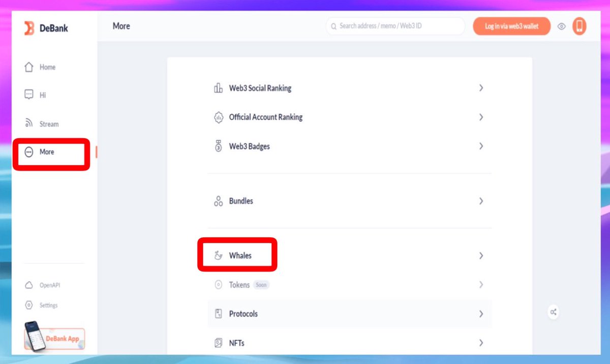
Task: Open Web3 Badges
Action: tap(350, 146)
